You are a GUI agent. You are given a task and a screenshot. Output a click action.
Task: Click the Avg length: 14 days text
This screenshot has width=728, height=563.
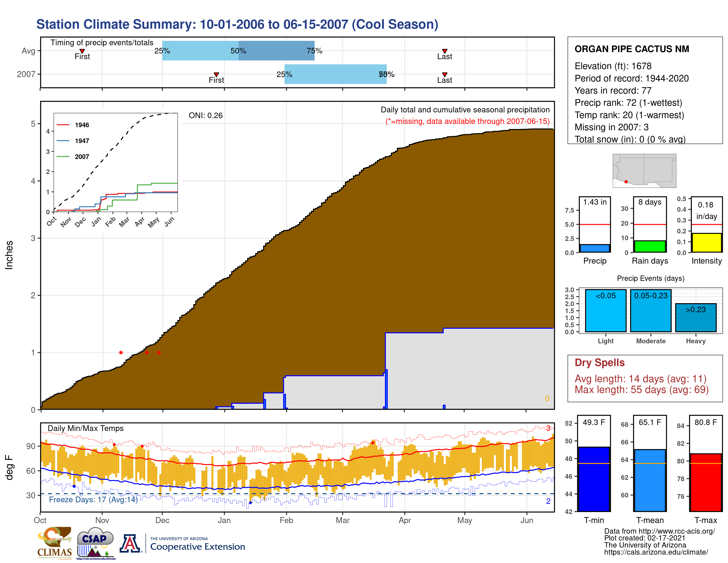coord(640,379)
